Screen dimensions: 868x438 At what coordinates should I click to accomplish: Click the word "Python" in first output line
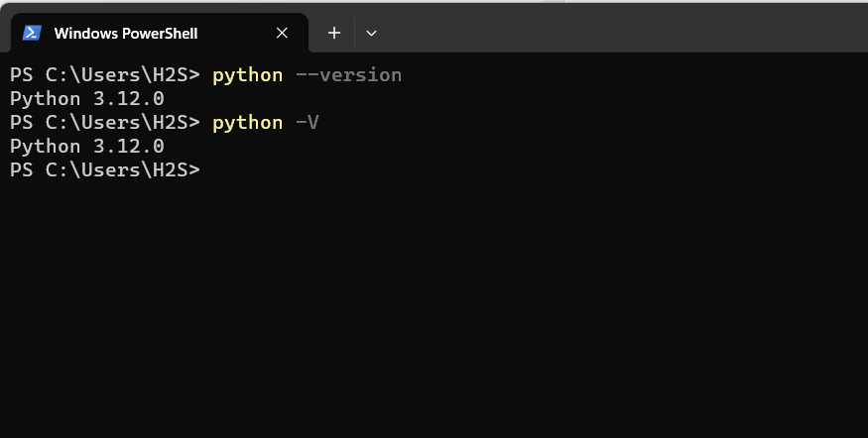pos(45,98)
